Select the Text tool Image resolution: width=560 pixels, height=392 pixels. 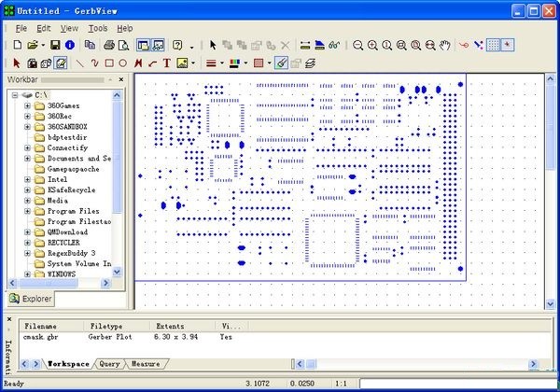[166, 63]
